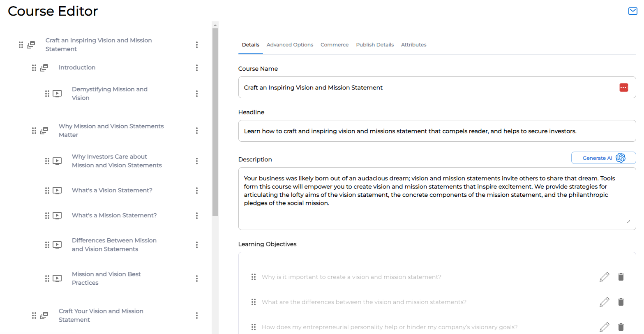Select Why Investors Care about Mission lesson

[117, 161]
